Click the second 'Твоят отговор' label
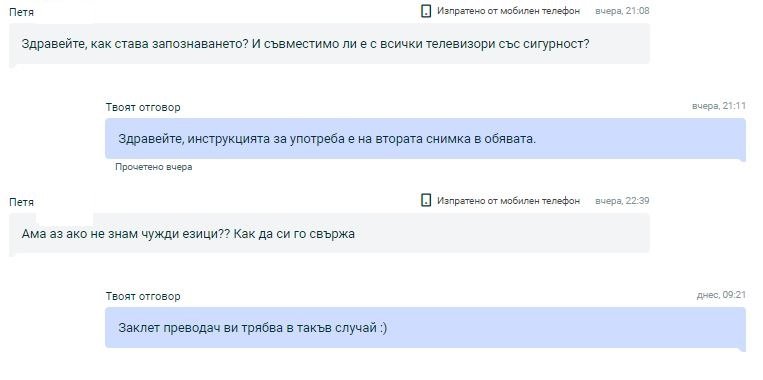This screenshot has width=763, height=380. pos(143,296)
